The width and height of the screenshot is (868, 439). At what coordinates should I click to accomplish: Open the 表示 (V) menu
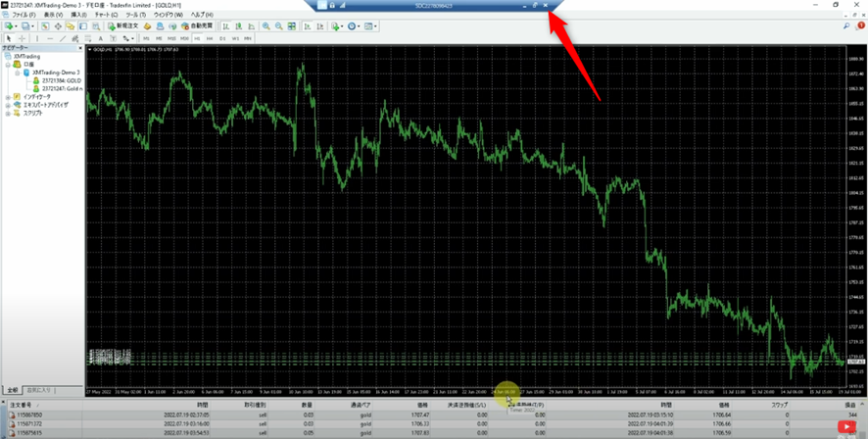tap(53, 15)
